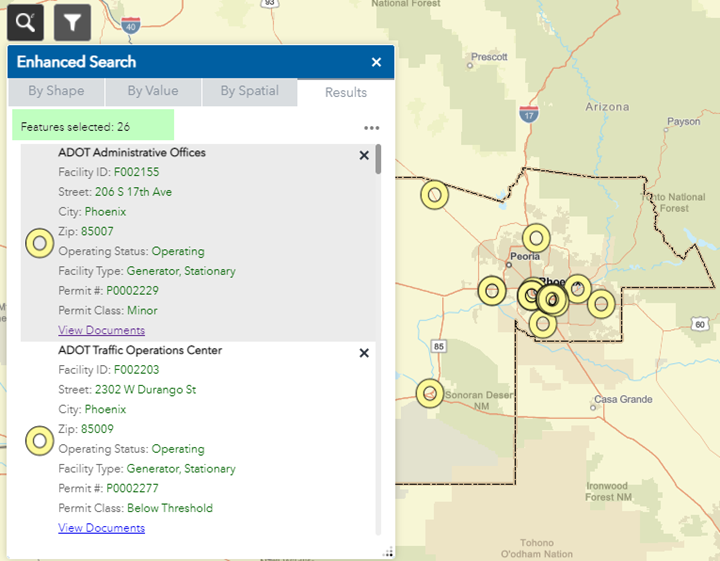Screen dimensions: 720x561
Task: Click the Interstate 17 shield on map
Action: 529,114
